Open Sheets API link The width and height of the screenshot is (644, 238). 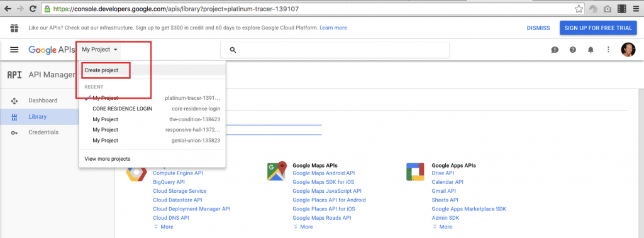point(445,200)
